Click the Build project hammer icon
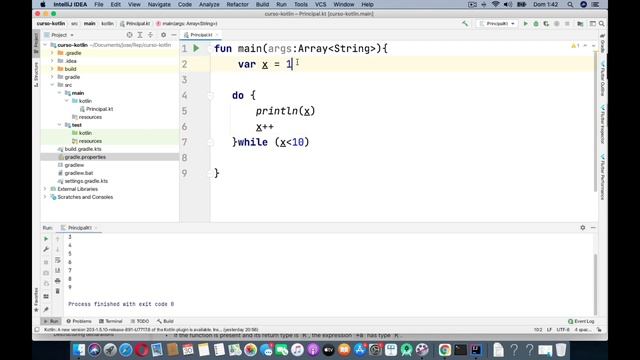 point(465,24)
